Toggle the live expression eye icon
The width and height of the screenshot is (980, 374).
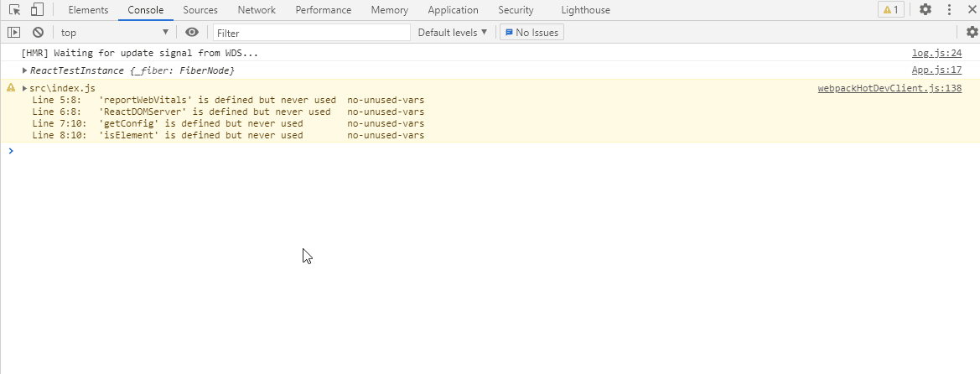pyautogui.click(x=192, y=32)
